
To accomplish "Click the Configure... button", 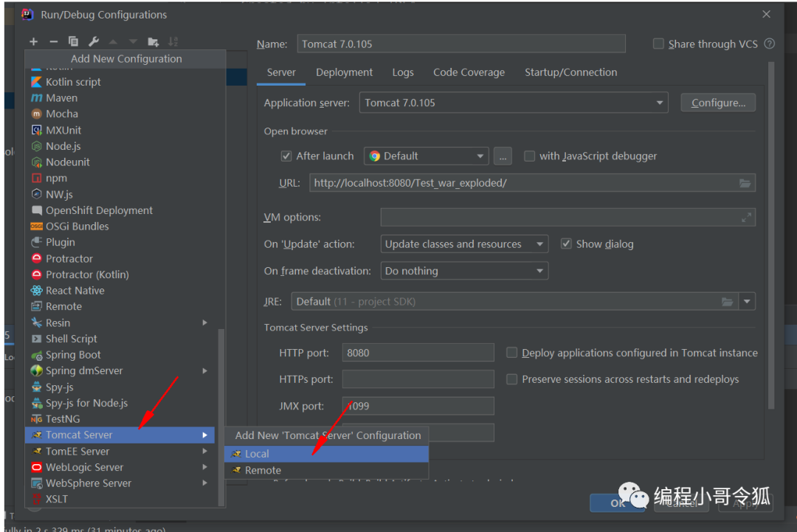I will click(x=718, y=103).
